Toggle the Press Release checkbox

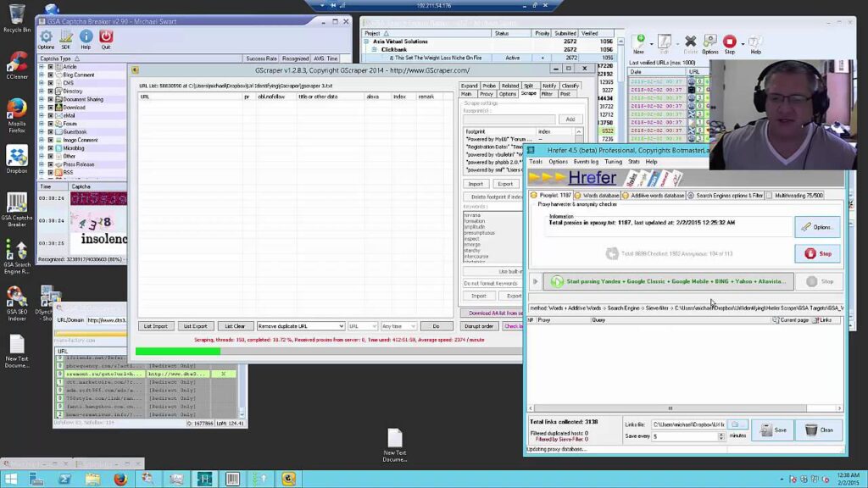pyautogui.click(x=50, y=164)
